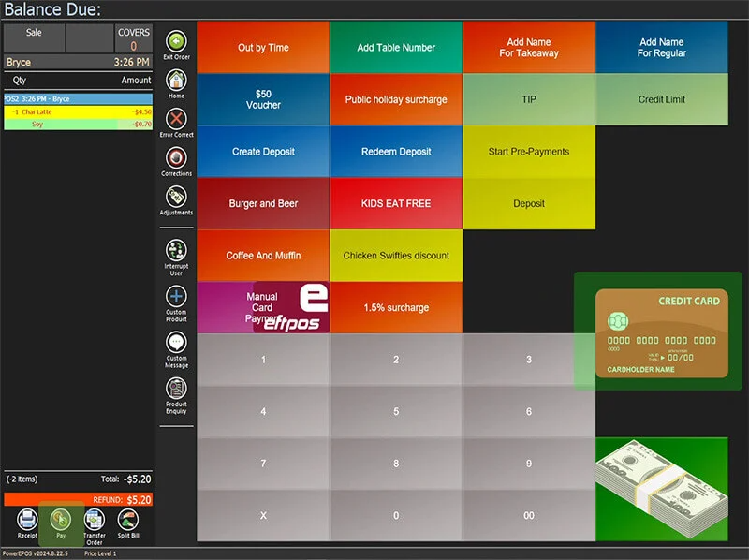Screen dimensions: 749x560
Task: Select the Chai Latte order line
Action: (79, 111)
